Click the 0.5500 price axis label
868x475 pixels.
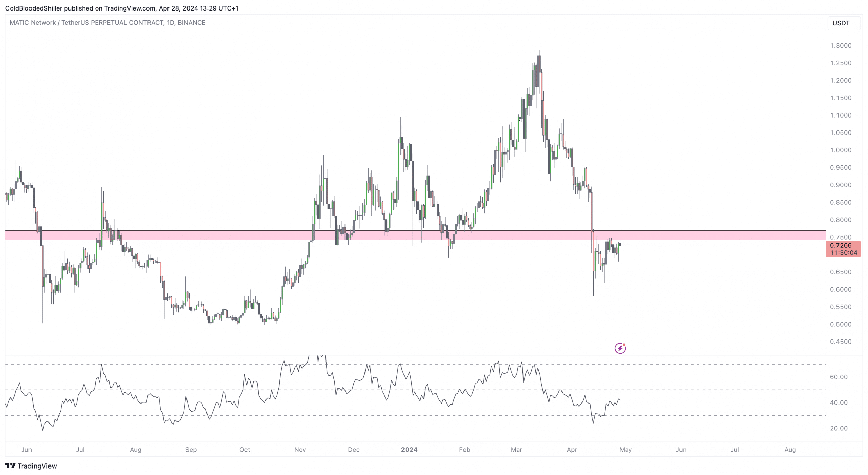(x=841, y=307)
